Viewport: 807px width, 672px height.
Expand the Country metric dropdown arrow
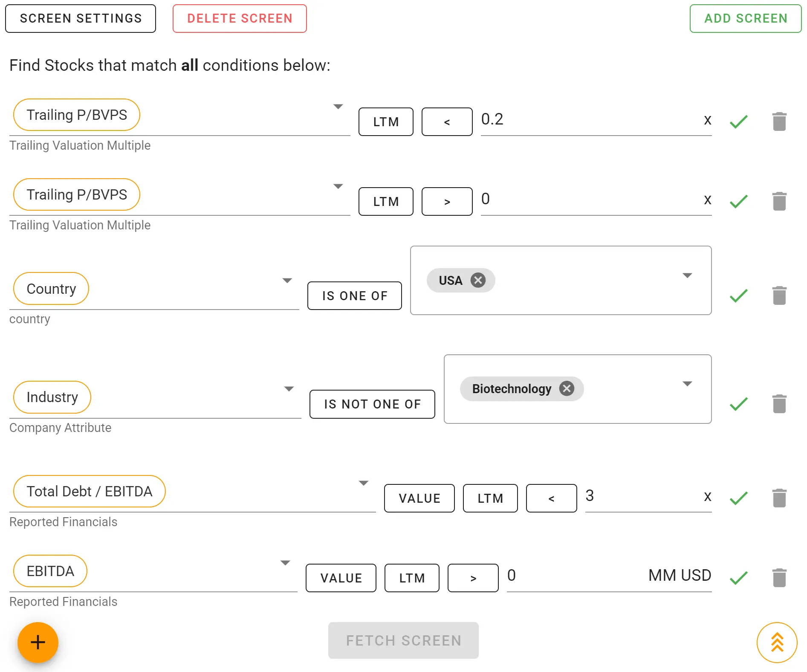pos(287,281)
